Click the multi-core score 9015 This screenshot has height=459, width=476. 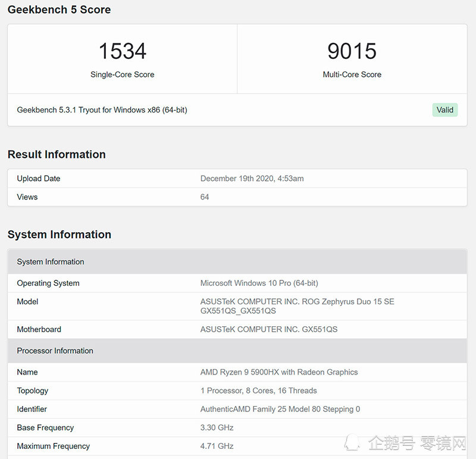(352, 51)
